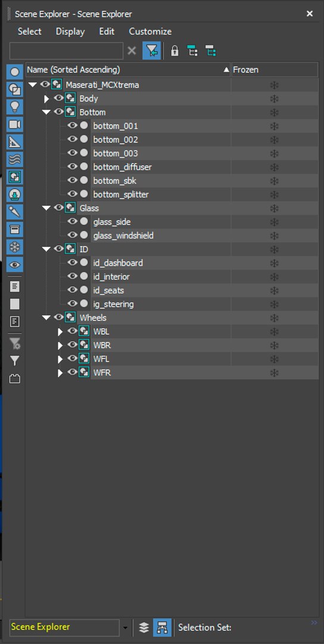The image size is (324, 644).
Task: Open the Select menu
Action: point(30,32)
